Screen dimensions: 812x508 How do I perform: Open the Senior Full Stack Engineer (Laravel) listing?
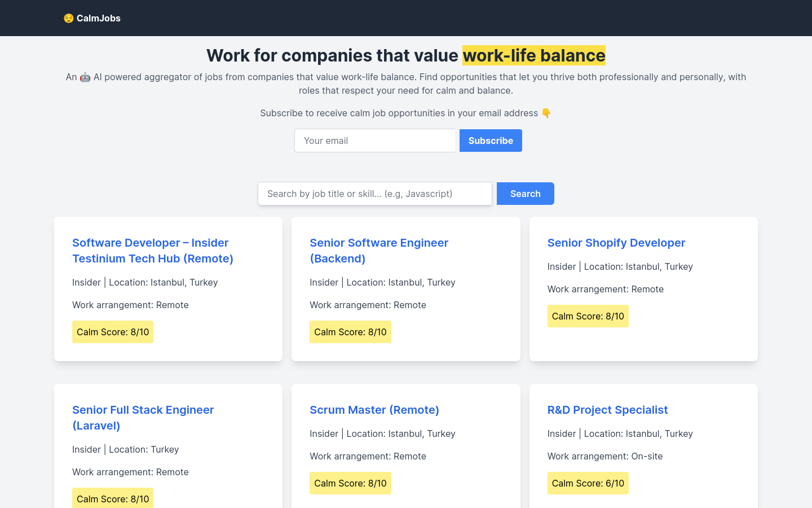[143, 418]
